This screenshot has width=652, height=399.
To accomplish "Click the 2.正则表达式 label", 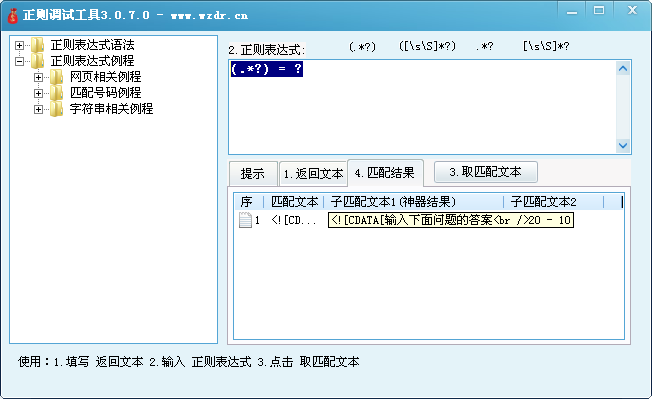I will tap(267, 50).
